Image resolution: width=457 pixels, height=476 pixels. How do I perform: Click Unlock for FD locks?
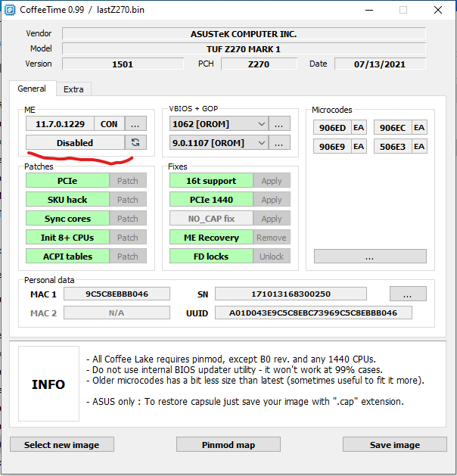pyautogui.click(x=272, y=257)
